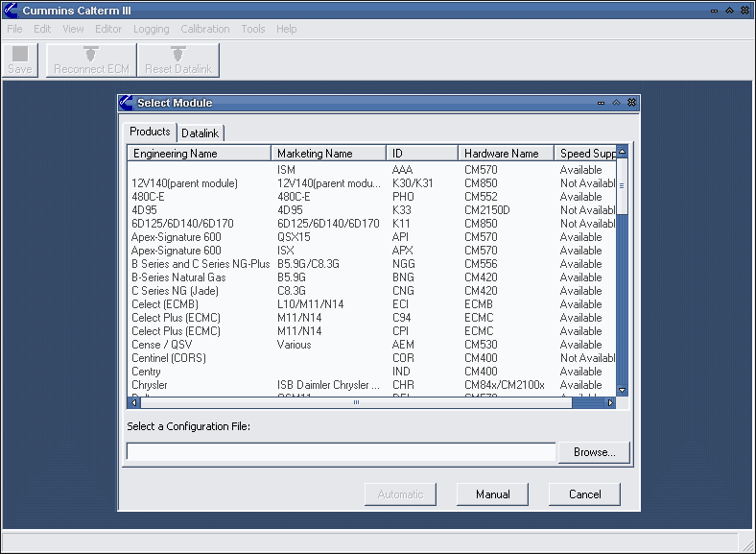
Task: Maximize the Select Module dialog
Action: [x=616, y=103]
